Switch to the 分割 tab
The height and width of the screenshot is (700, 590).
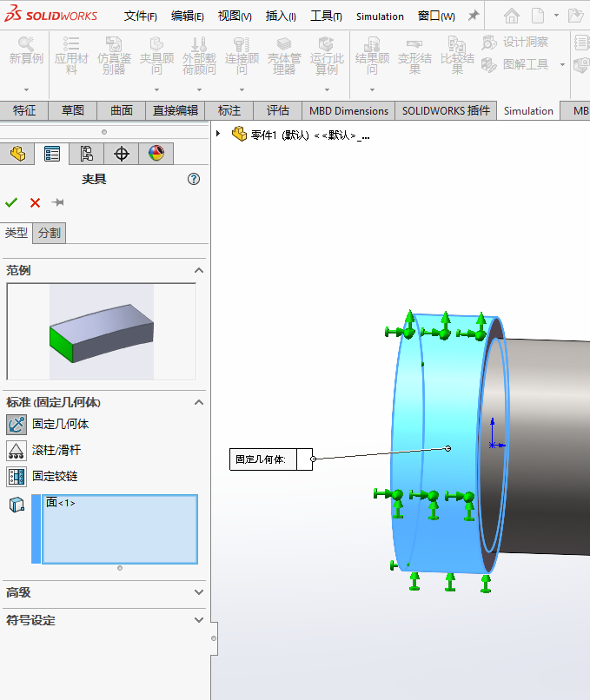(x=50, y=233)
